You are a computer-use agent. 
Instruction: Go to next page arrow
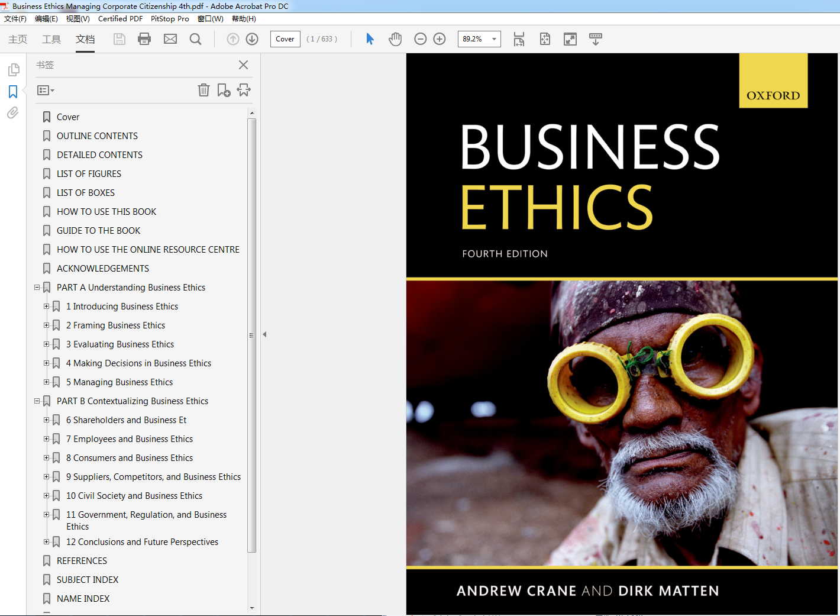[x=252, y=39]
